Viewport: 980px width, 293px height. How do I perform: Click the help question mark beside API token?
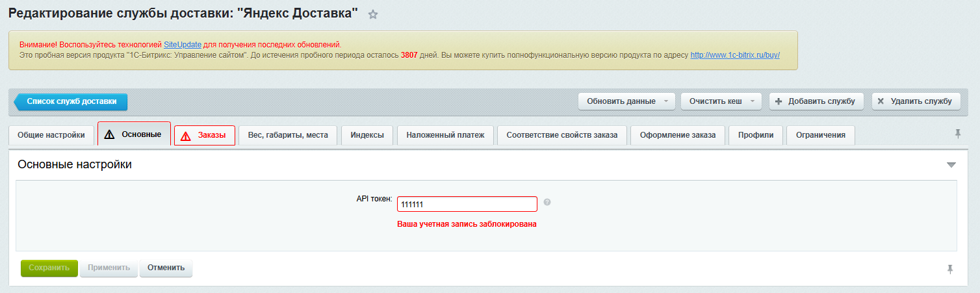pos(547,202)
